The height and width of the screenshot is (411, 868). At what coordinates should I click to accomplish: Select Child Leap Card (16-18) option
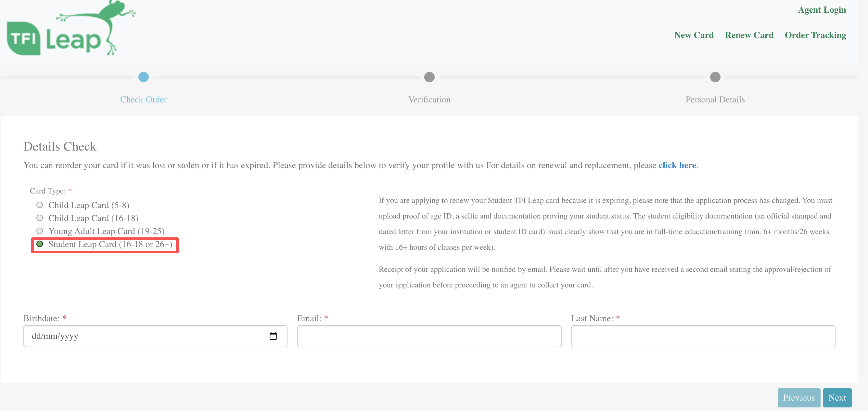point(40,218)
